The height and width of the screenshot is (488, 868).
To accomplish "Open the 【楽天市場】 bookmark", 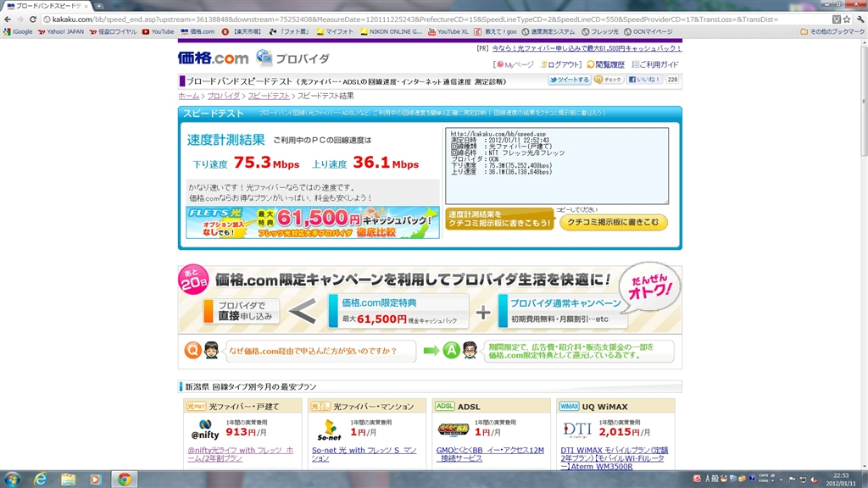I will [242, 31].
